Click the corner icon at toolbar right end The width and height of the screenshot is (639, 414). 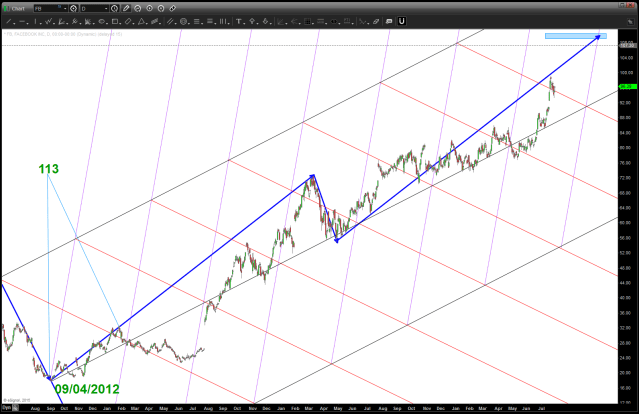630,22
